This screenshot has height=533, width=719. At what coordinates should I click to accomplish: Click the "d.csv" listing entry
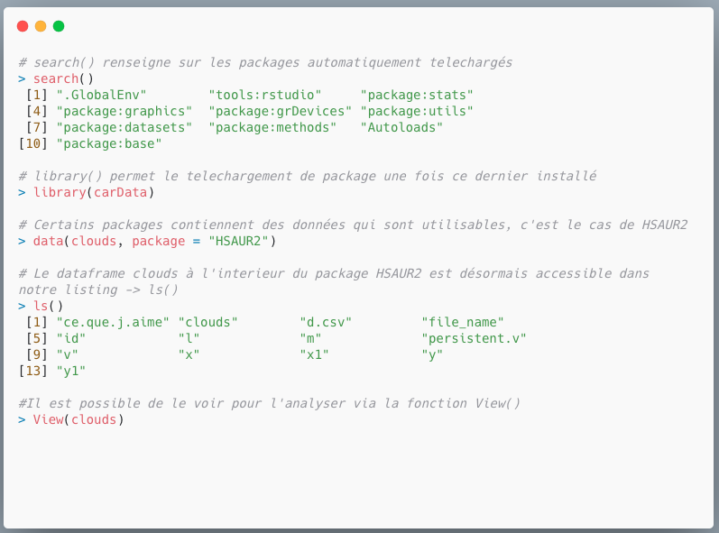coord(326,322)
